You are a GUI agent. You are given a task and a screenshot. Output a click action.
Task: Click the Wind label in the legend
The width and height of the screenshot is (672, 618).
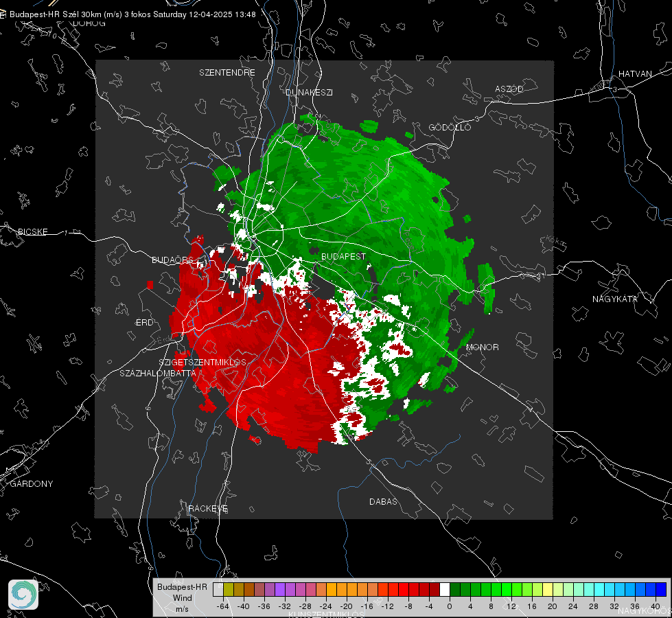pyautogui.click(x=182, y=598)
